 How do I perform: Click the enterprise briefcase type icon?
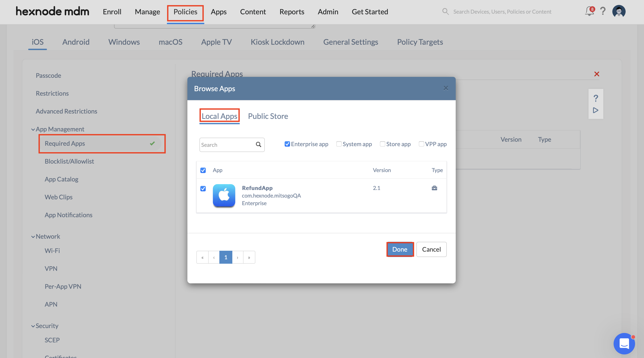coord(434,188)
